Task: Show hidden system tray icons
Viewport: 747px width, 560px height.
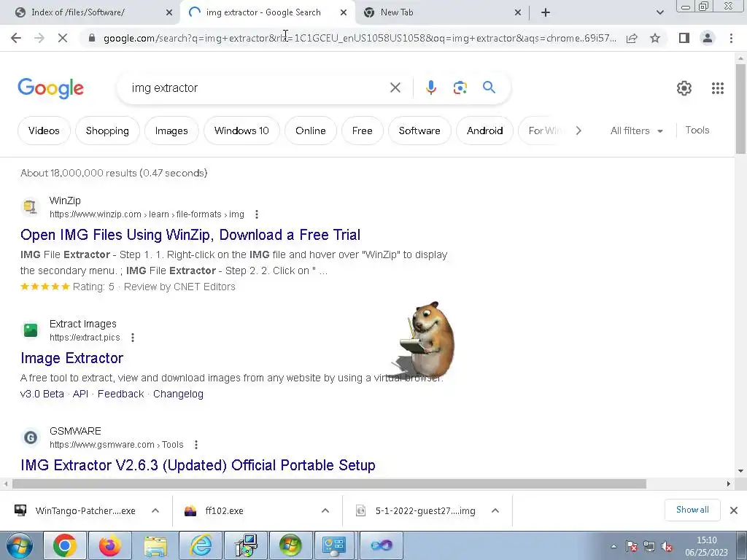Action: tap(614, 546)
